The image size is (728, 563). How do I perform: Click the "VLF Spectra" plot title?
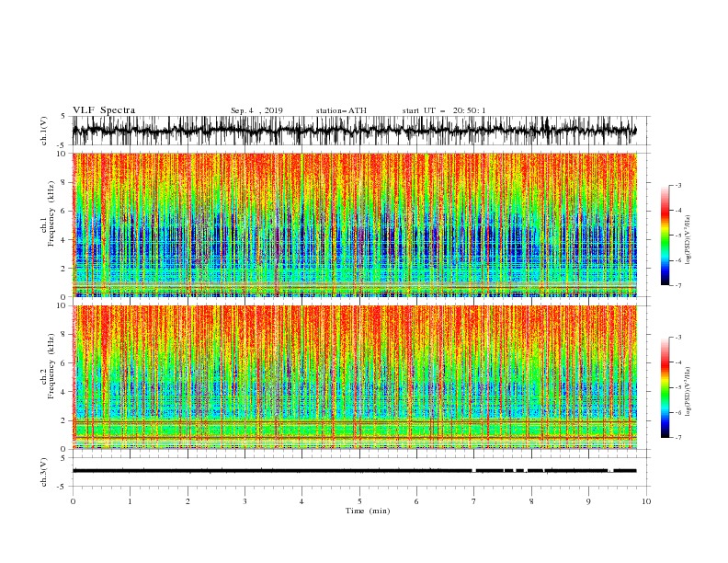(x=104, y=110)
